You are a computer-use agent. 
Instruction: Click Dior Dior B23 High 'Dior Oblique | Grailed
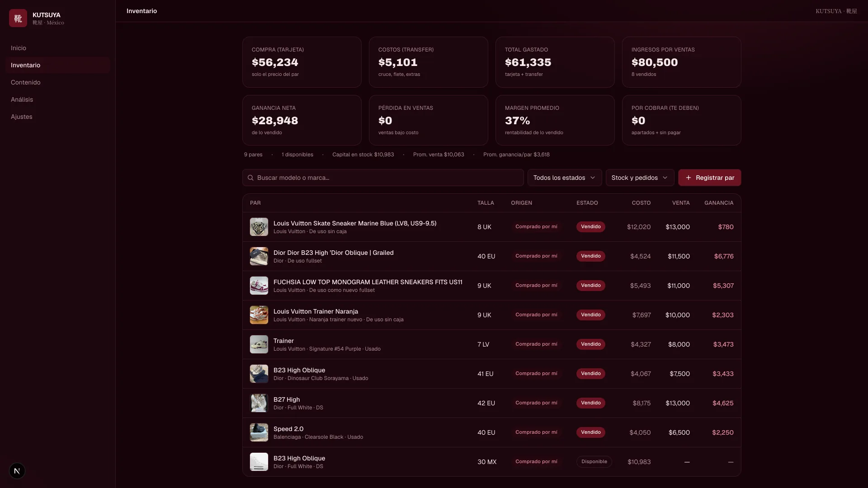[x=334, y=253]
